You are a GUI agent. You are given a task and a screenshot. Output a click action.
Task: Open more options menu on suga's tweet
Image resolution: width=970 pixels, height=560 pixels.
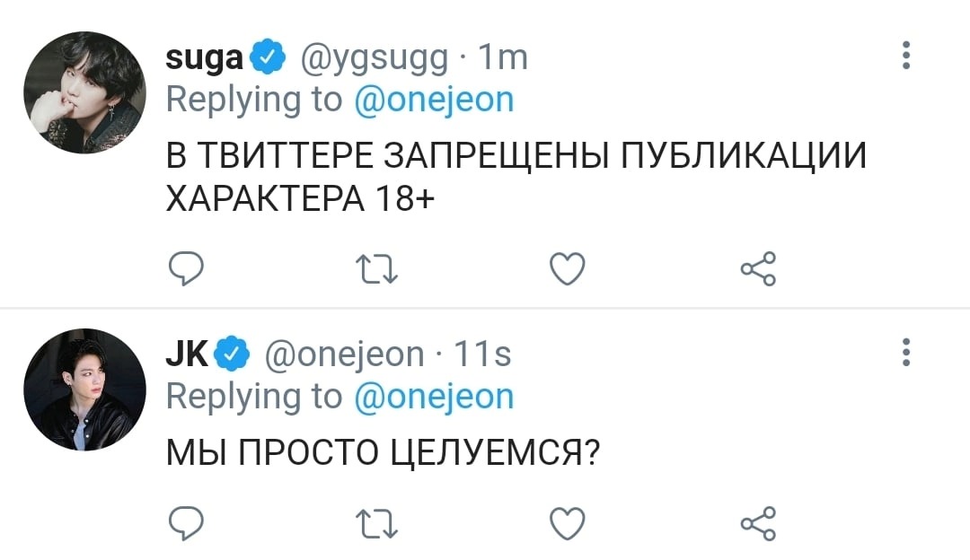(906, 56)
